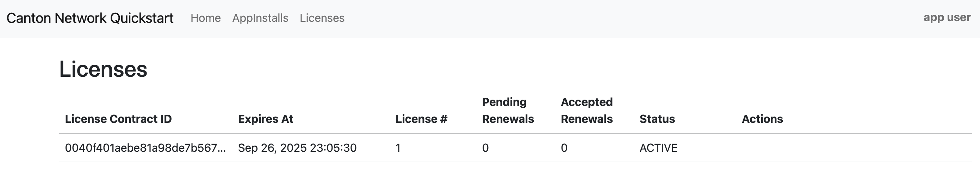Image resolution: width=980 pixels, height=169 pixels.
Task: Click the Accepted Renewals column header
Action: pos(586,111)
